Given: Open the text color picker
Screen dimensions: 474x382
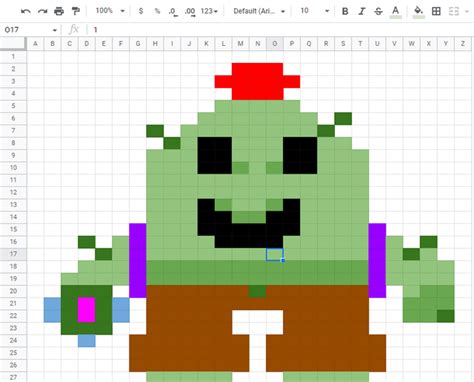Looking at the screenshot, I should pos(395,12).
